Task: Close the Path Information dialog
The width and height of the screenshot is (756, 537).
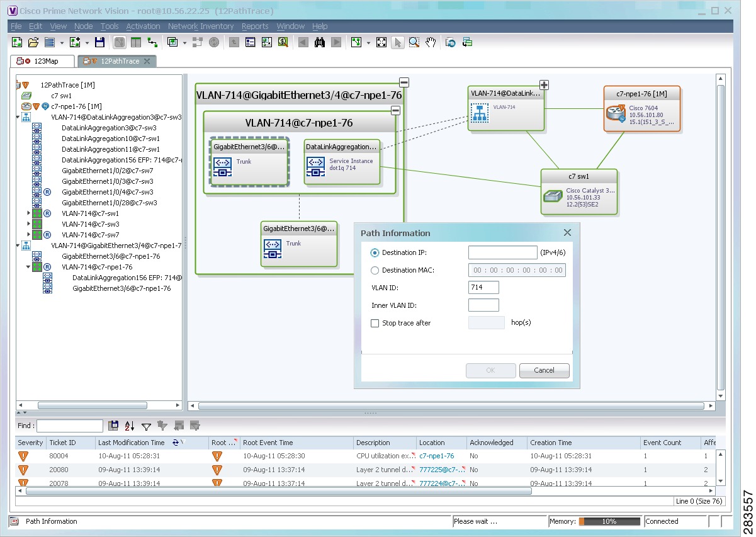Action: point(567,232)
